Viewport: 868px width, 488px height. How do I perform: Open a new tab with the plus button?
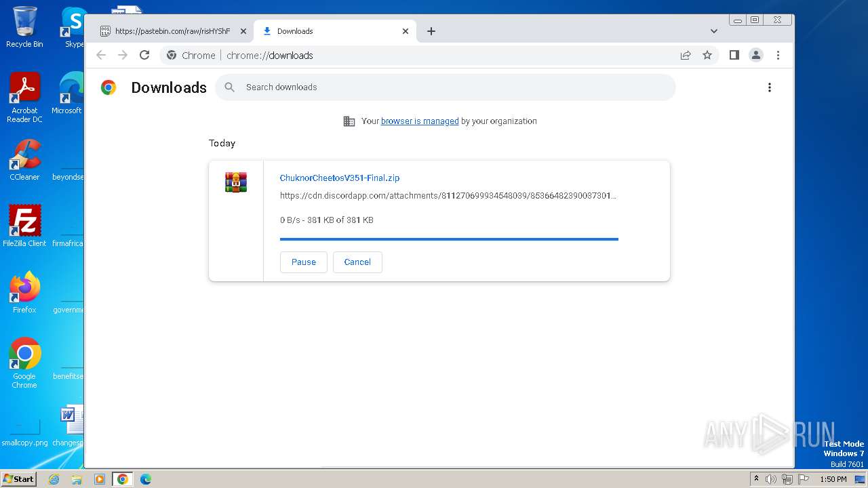(x=431, y=31)
